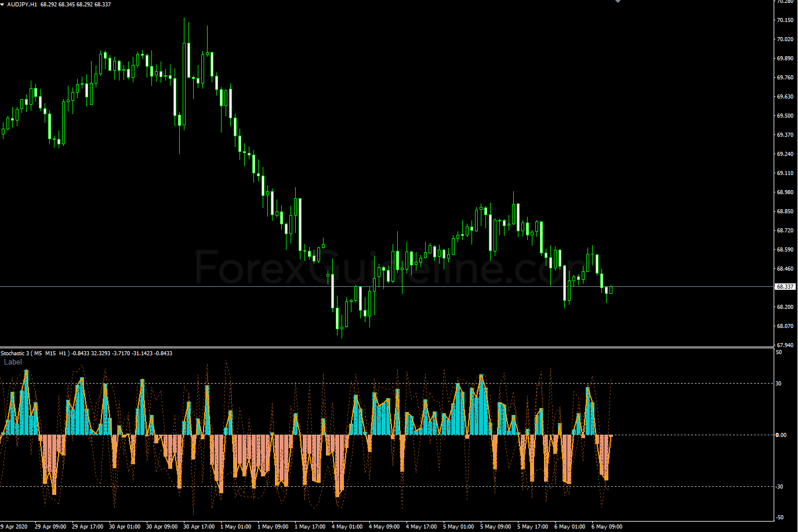Click the '4 May 17:00' time axis label

point(422,527)
